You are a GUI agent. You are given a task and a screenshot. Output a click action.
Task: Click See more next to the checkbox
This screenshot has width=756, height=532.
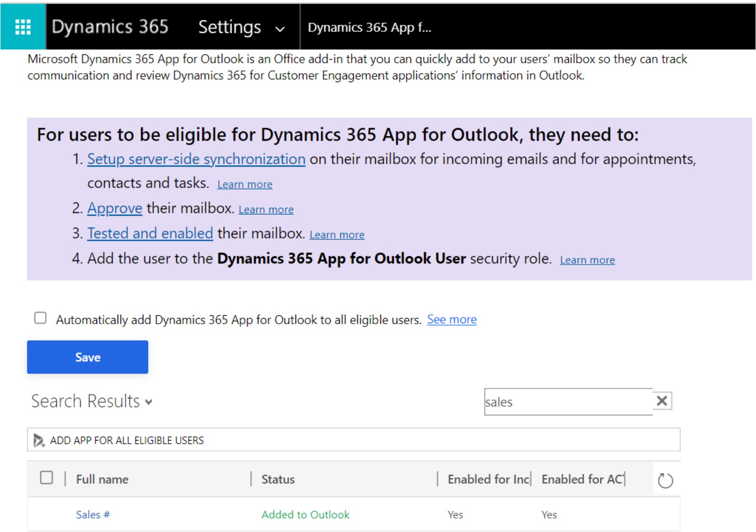451,319
